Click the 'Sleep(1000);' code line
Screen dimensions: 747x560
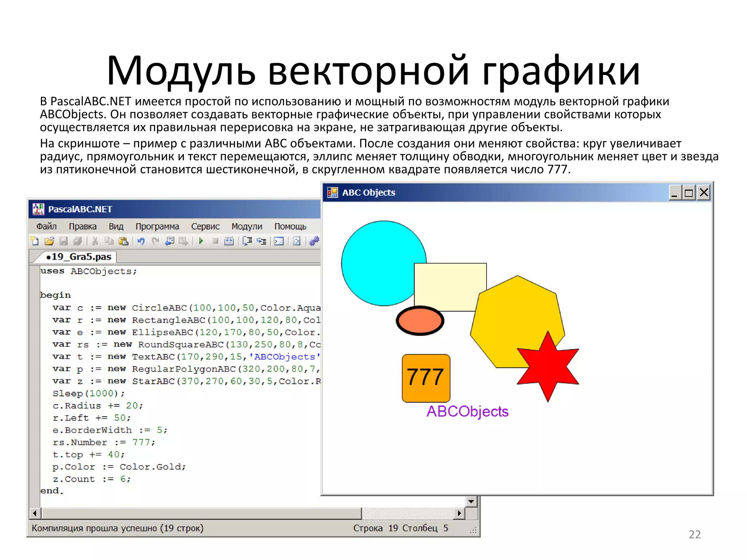pyautogui.click(x=89, y=393)
